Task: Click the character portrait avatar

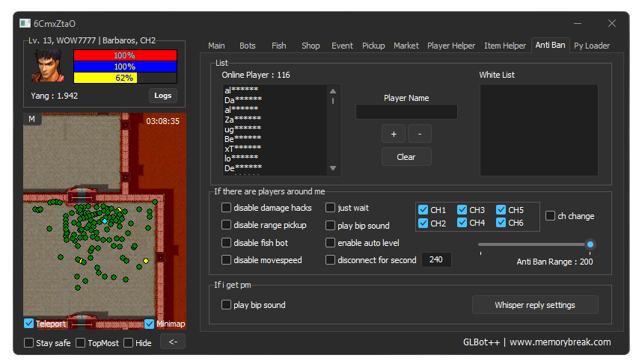Action: [x=48, y=66]
